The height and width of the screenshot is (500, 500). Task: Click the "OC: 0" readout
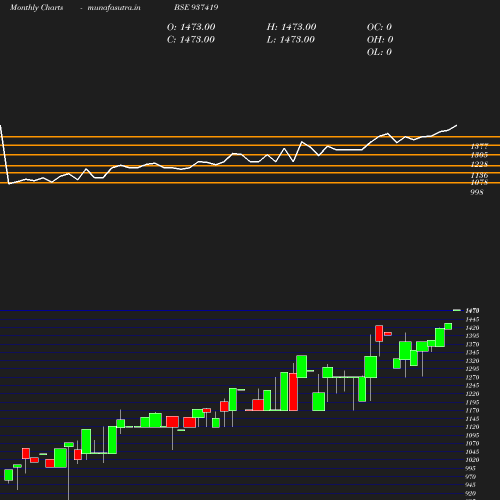379,27
